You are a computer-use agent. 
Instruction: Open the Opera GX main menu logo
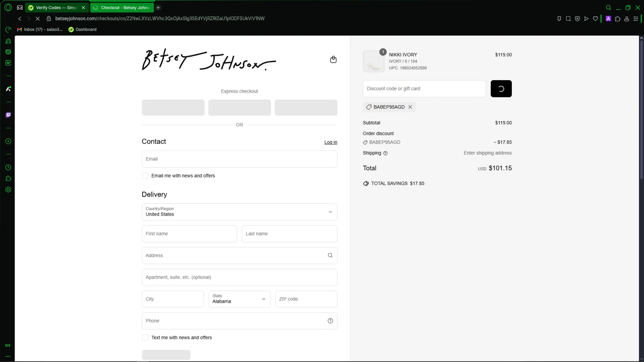coord(8,7)
